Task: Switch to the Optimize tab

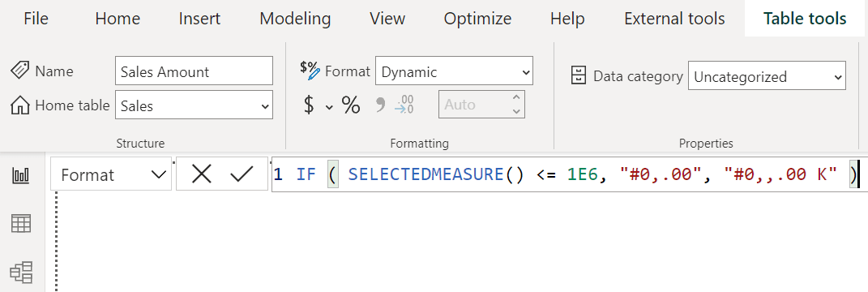Action: click(x=477, y=19)
